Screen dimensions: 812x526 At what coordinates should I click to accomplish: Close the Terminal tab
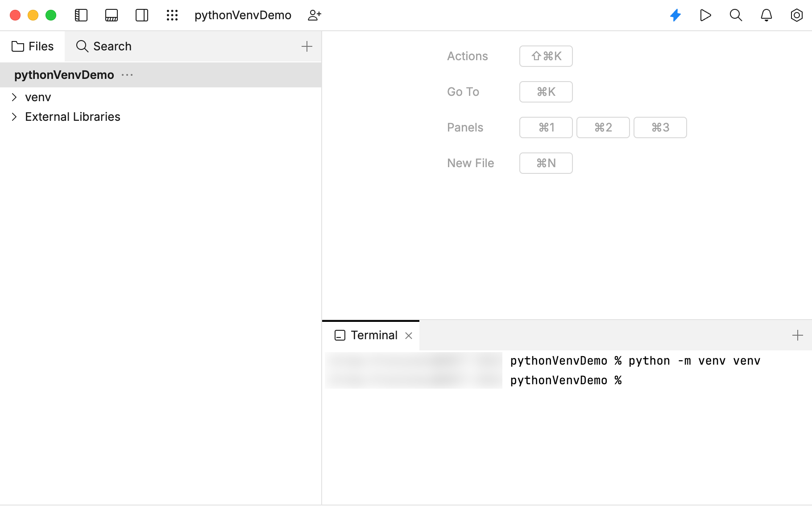[x=409, y=336]
